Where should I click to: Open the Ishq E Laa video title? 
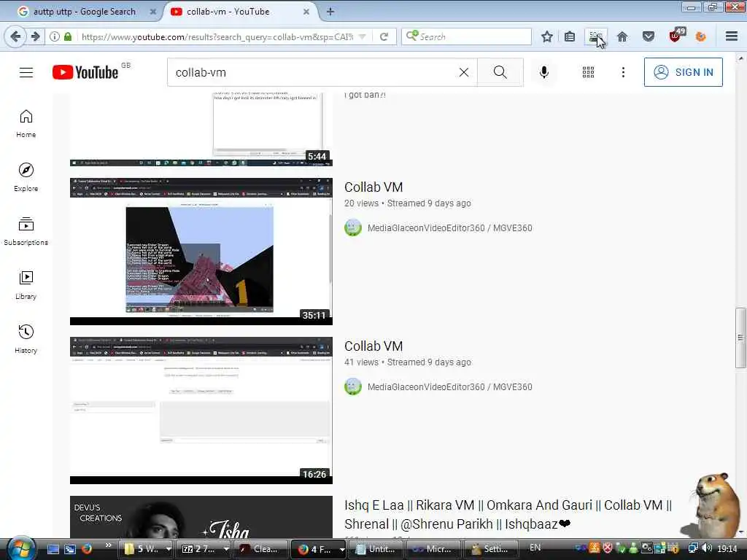508,514
